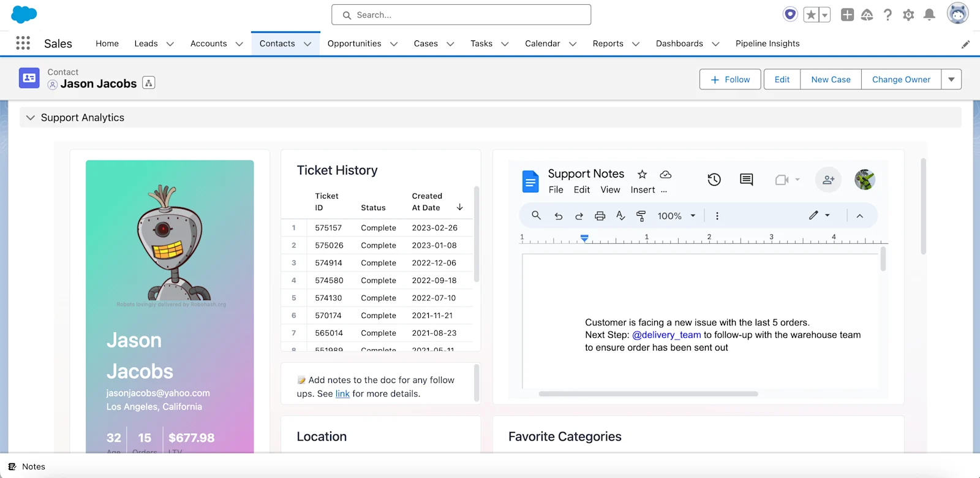Show comments in Support Notes doc
980x478 pixels.
point(746,180)
